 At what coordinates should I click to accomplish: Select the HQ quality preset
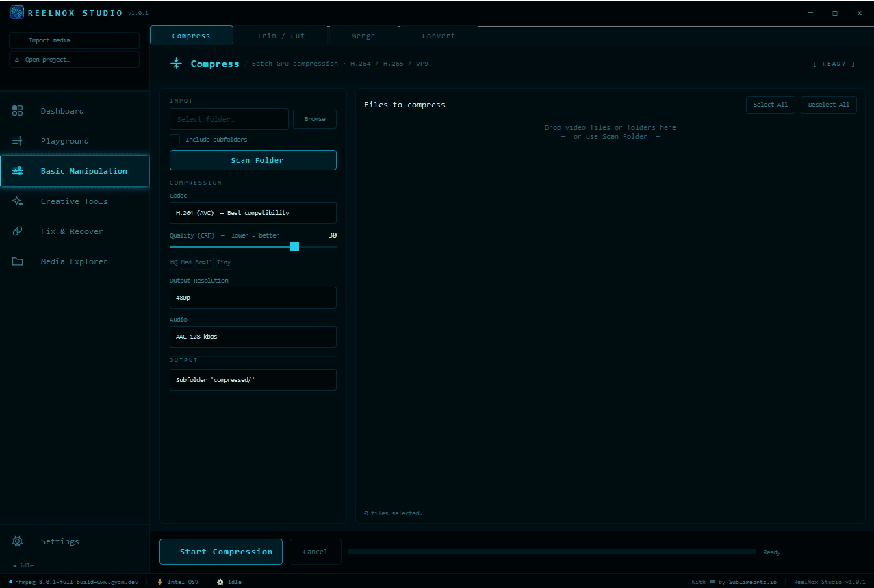[x=174, y=262]
